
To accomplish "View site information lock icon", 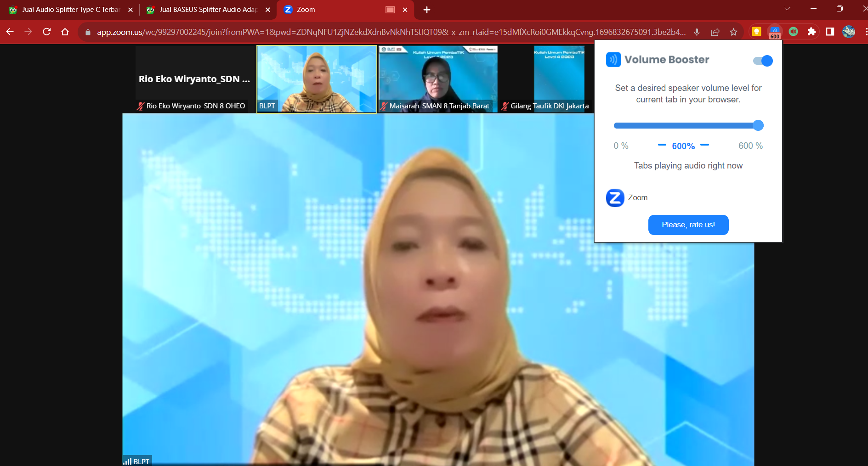I will coord(88,32).
